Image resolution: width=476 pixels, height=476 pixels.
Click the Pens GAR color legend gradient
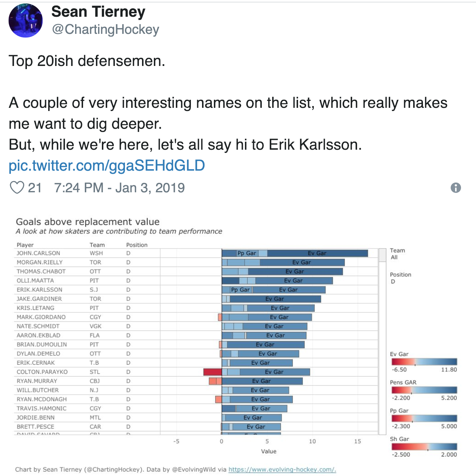424,390
